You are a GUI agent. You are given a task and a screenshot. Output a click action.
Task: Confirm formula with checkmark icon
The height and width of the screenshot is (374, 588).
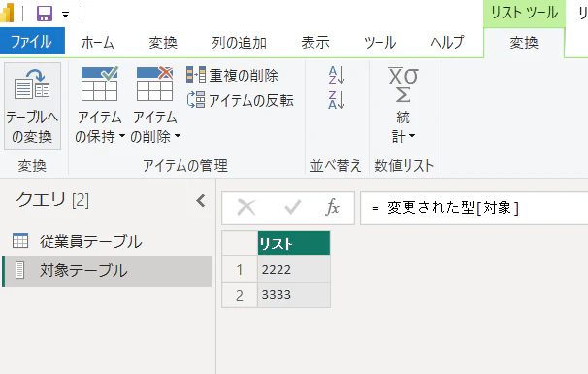pyautogui.click(x=292, y=207)
